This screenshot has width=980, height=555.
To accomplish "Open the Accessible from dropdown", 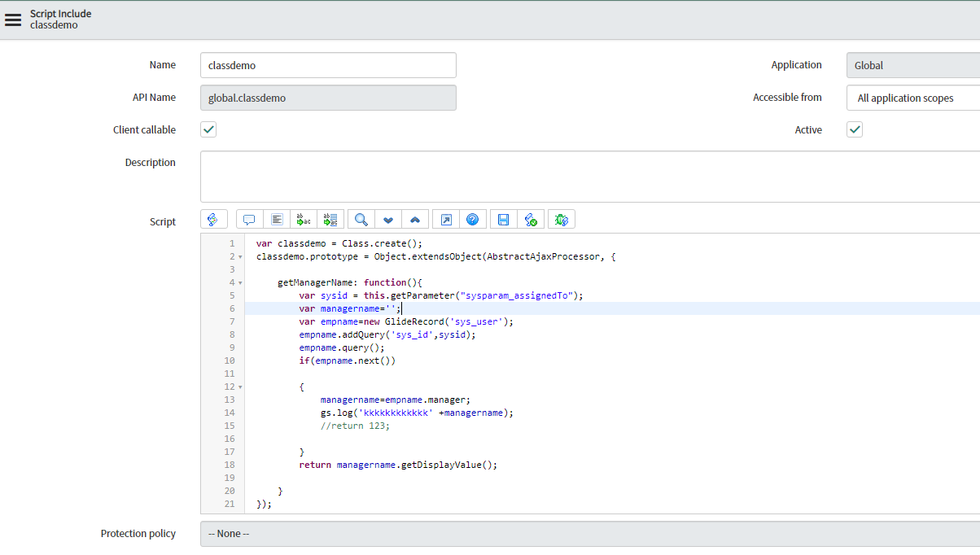I will pos(912,97).
